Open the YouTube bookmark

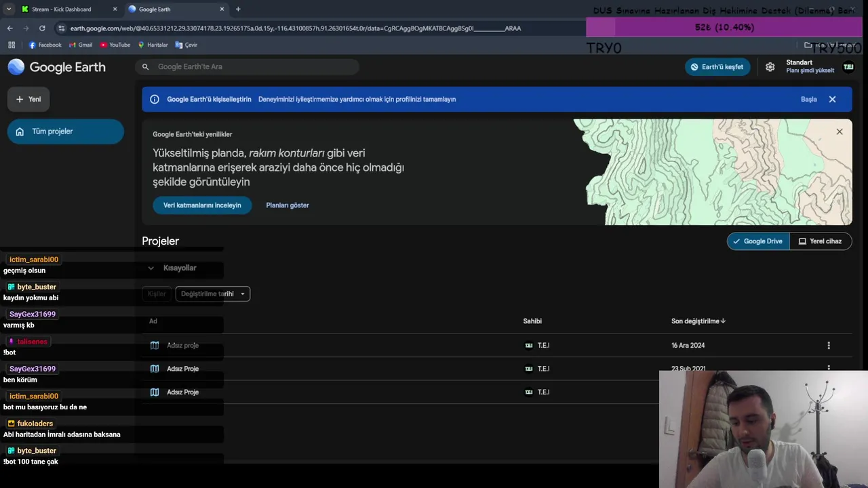115,45
